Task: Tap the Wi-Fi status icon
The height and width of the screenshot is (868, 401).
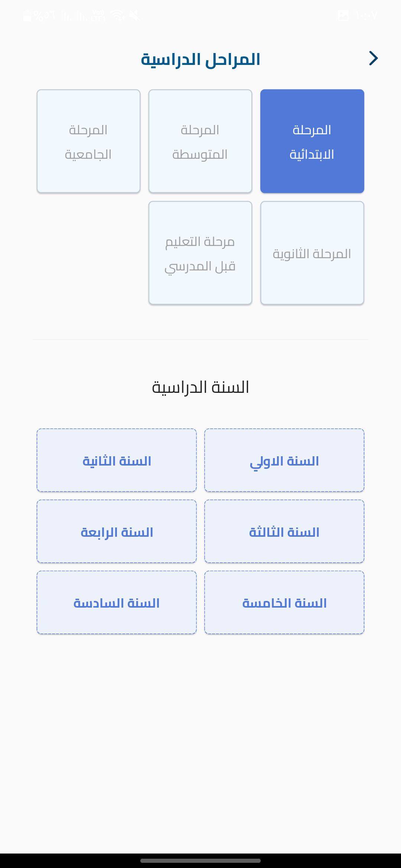Action: click(117, 16)
